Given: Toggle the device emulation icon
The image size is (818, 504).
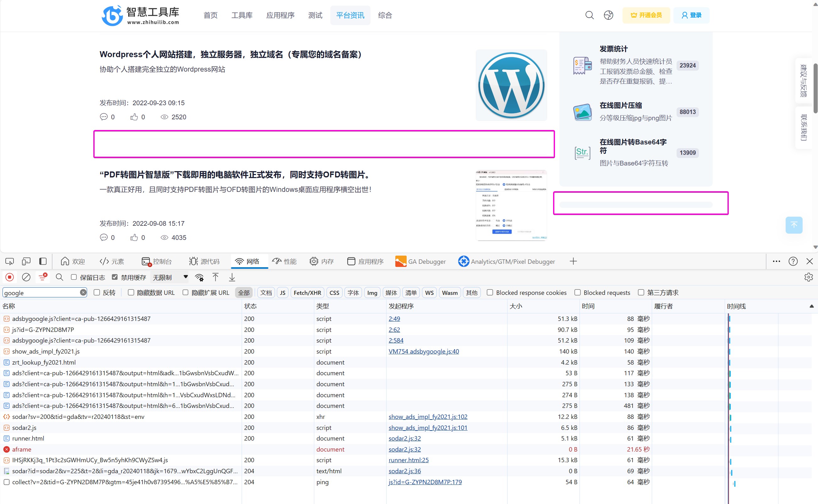Looking at the screenshot, I should click(x=26, y=261).
